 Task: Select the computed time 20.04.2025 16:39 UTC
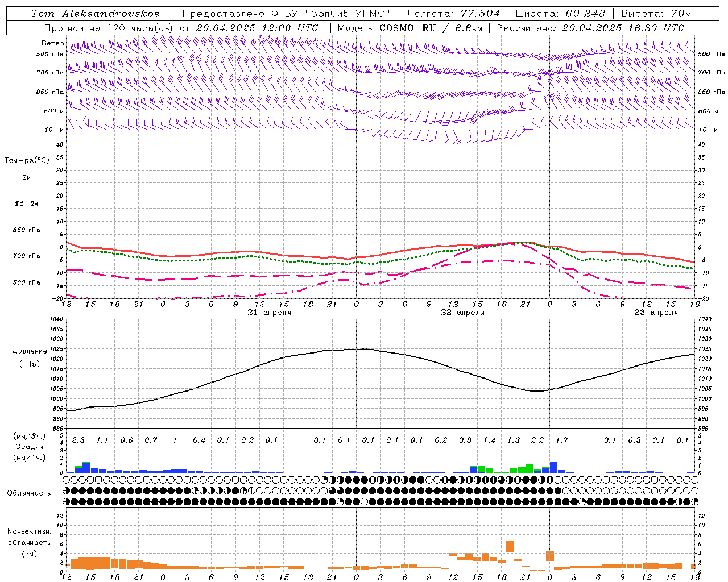click(623, 28)
